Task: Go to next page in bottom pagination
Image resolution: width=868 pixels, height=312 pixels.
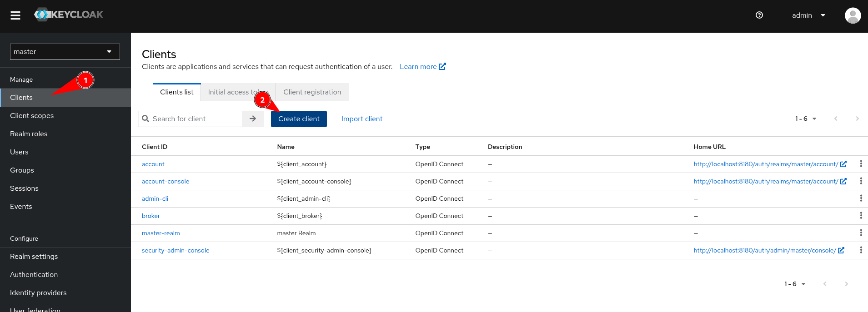Action: tap(846, 284)
